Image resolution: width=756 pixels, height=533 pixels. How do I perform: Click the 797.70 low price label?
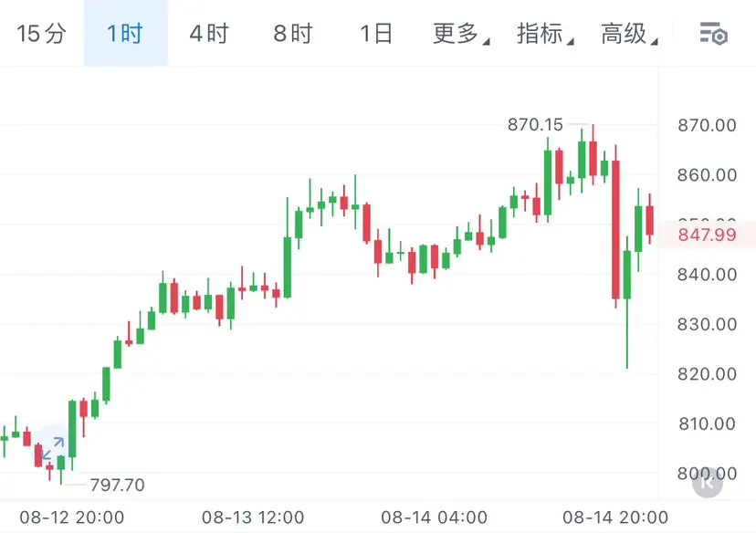[x=117, y=485]
